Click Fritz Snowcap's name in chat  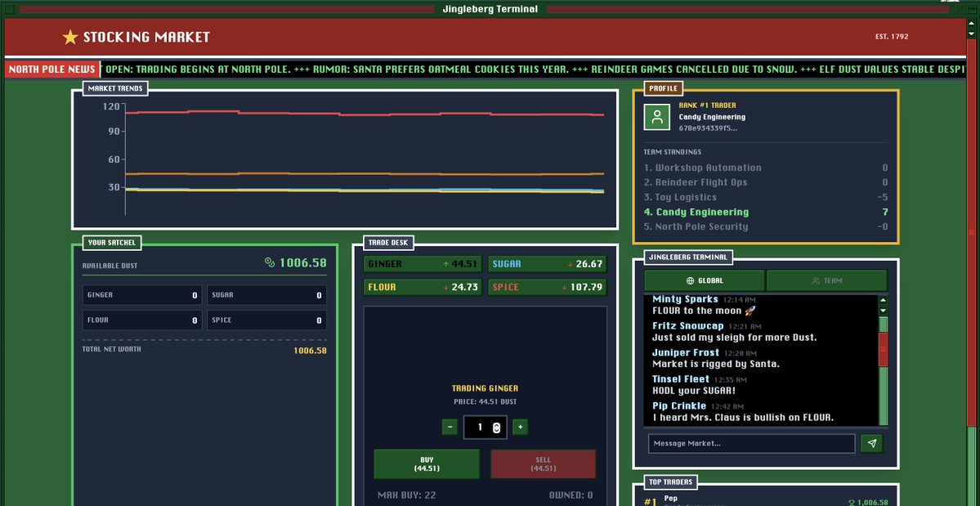coord(687,326)
